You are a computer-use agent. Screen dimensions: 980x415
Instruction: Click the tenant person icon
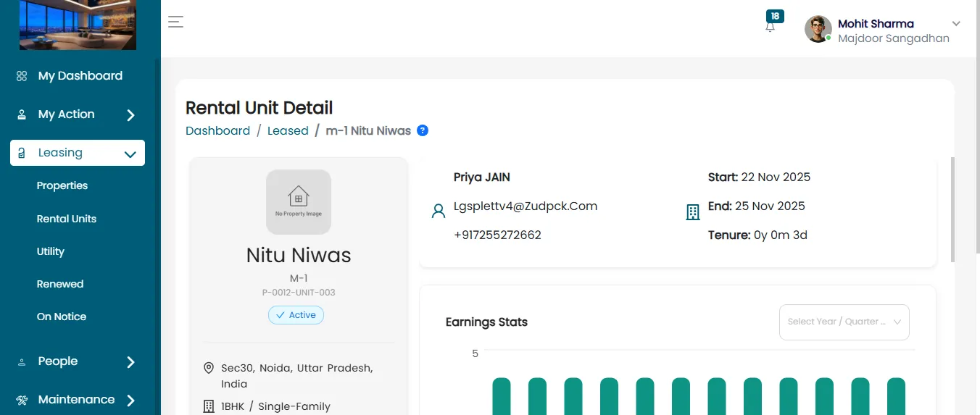438,211
